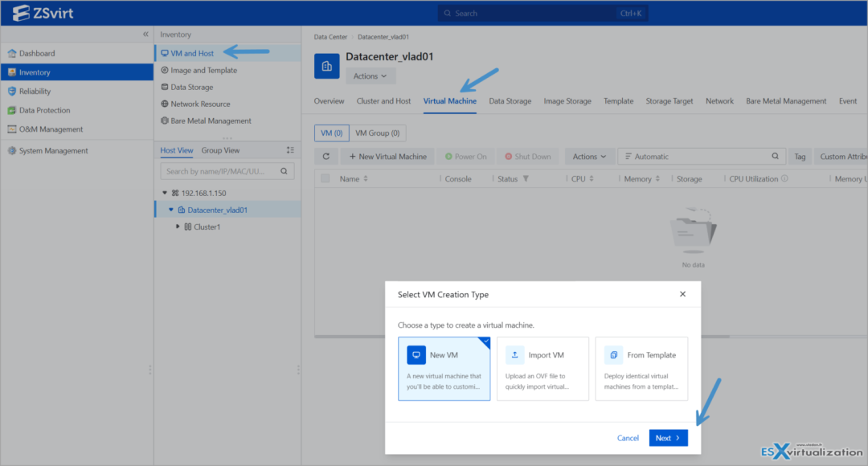868x466 pixels.
Task: Select the Import VM creation type card
Action: pos(542,369)
